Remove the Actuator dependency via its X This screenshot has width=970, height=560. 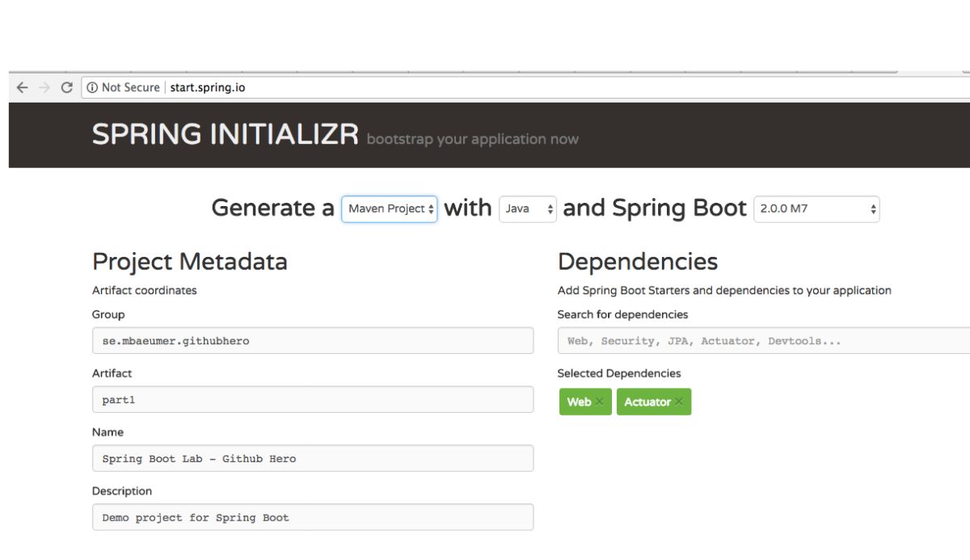tap(679, 402)
